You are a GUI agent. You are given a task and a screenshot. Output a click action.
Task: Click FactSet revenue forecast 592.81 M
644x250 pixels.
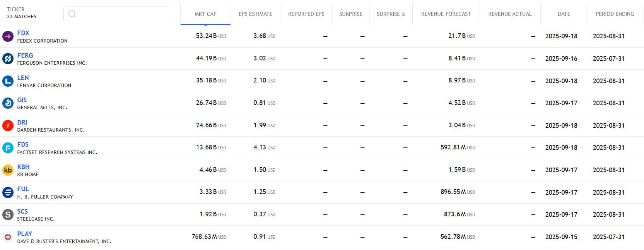click(x=458, y=147)
